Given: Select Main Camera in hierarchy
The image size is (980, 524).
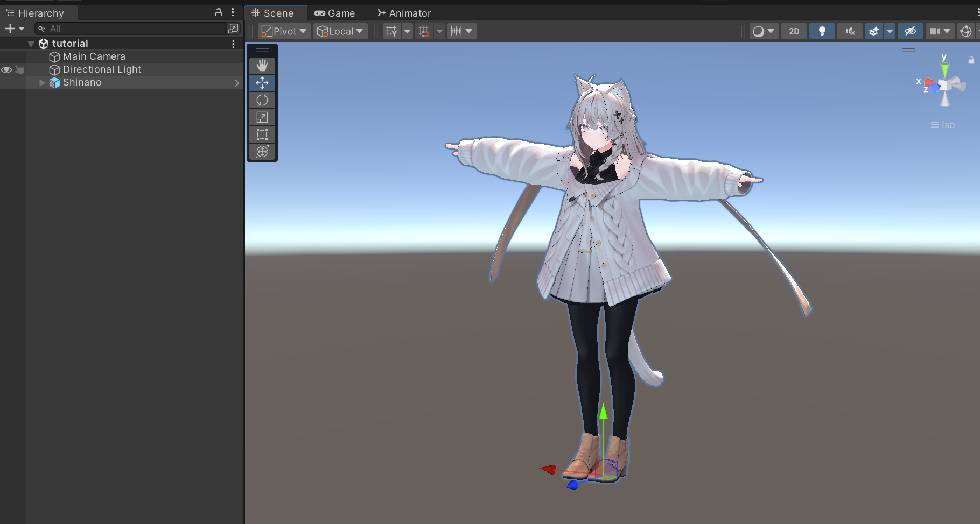Looking at the screenshot, I should (x=94, y=56).
